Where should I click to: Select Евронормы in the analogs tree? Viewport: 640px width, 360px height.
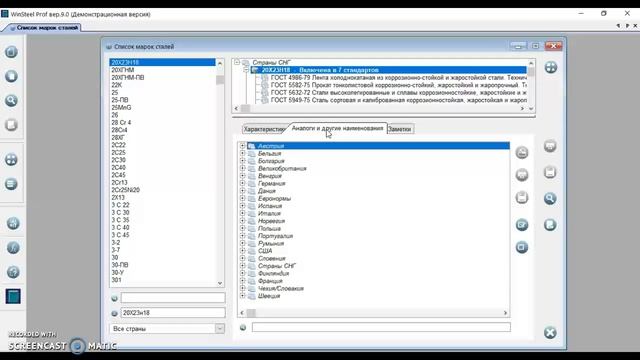(274, 198)
